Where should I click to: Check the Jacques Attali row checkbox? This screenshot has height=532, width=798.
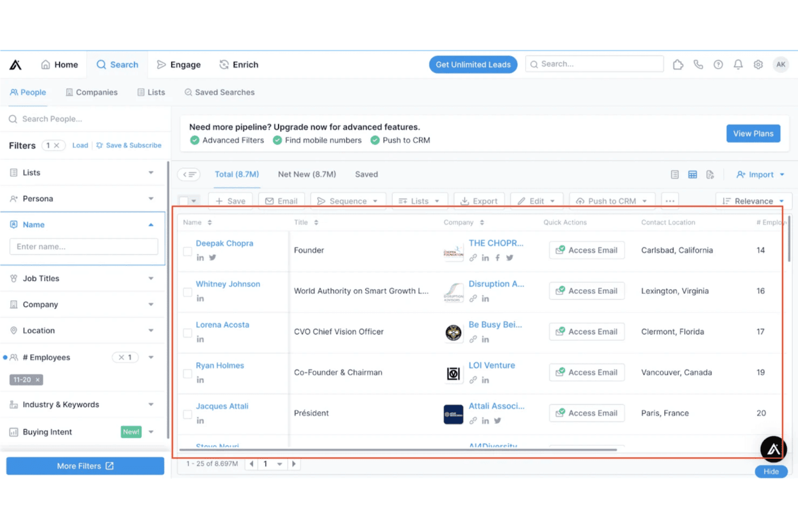click(x=187, y=414)
